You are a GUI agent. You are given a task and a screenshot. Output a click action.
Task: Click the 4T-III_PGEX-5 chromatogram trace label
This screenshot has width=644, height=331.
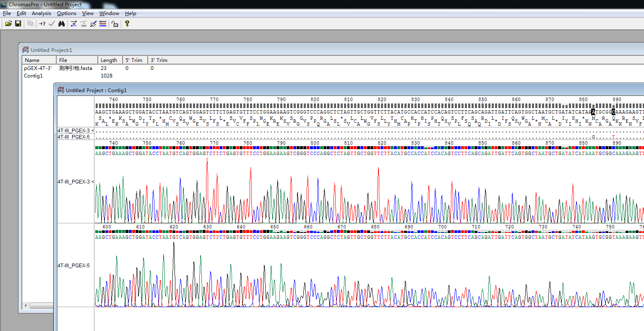click(74, 266)
